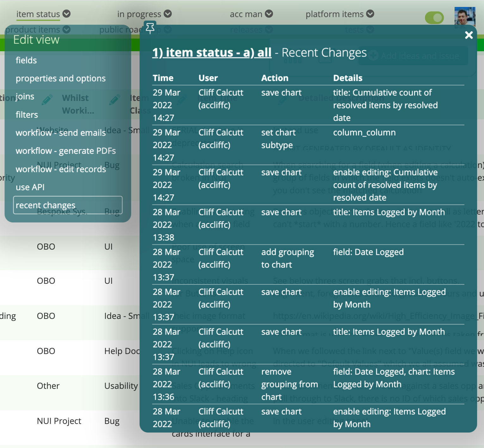This screenshot has width=484, height=448.
Task: Open properties and options
Action: click(61, 78)
